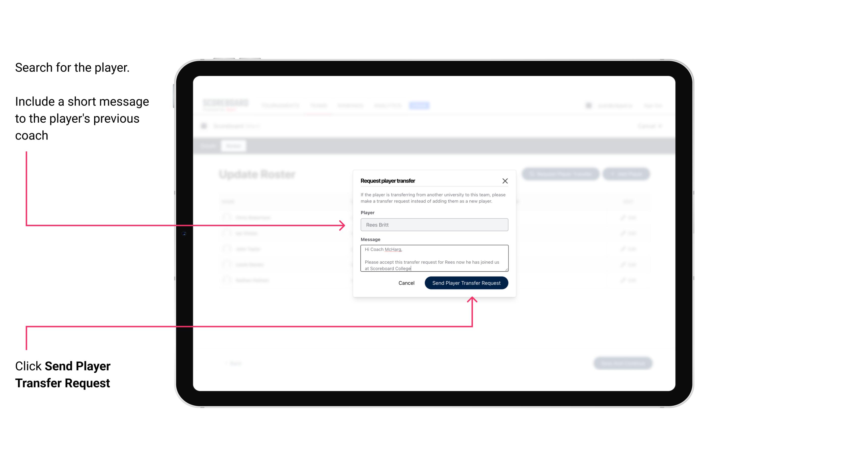The height and width of the screenshot is (467, 868).
Task: Click the Message text area field
Action: [434, 258]
